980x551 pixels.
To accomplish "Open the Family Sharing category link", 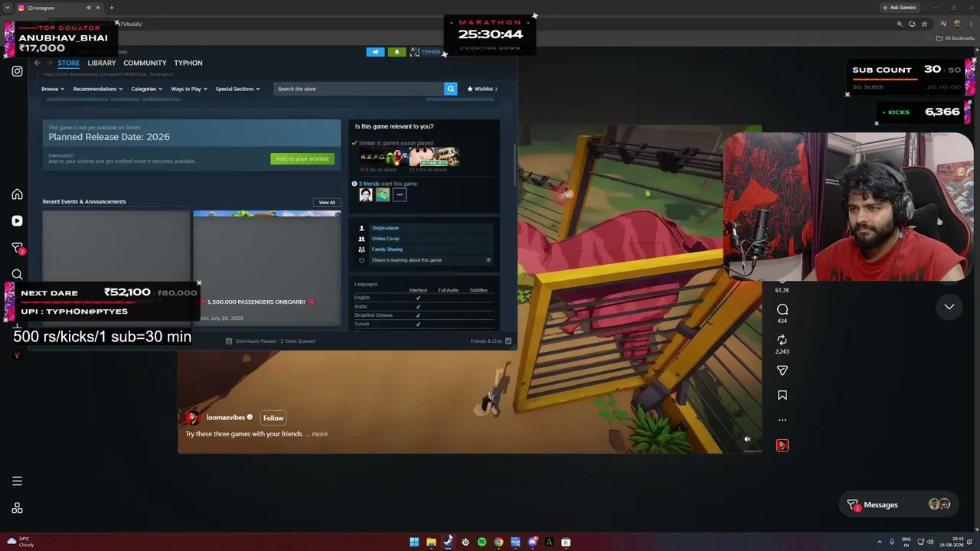I will point(387,249).
